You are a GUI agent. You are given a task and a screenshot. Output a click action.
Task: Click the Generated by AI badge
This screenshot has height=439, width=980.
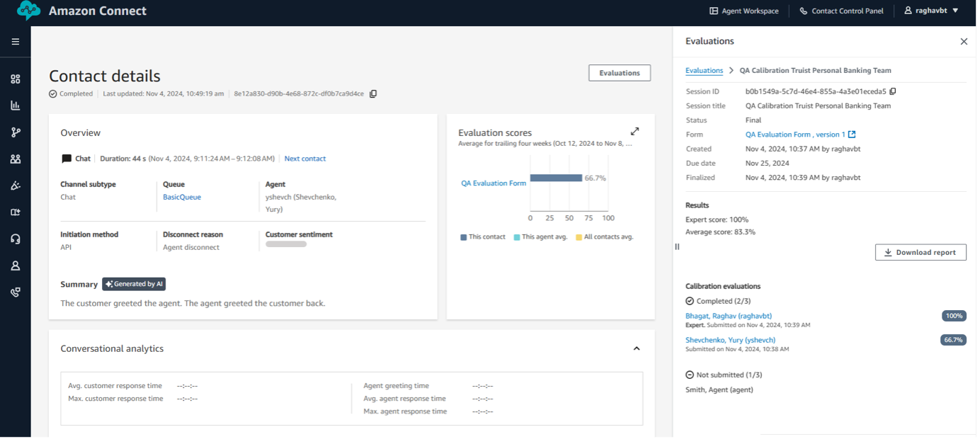tap(134, 284)
